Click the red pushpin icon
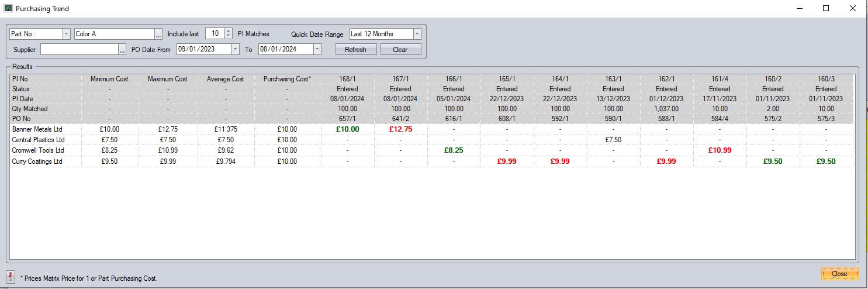The width and height of the screenshot is (868, 289). [11, 276]
